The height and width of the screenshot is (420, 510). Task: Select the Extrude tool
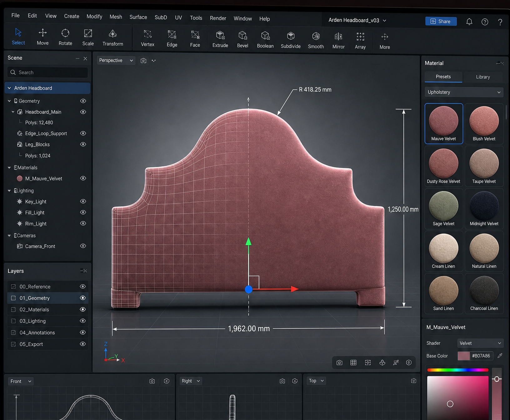click(220, 39)
